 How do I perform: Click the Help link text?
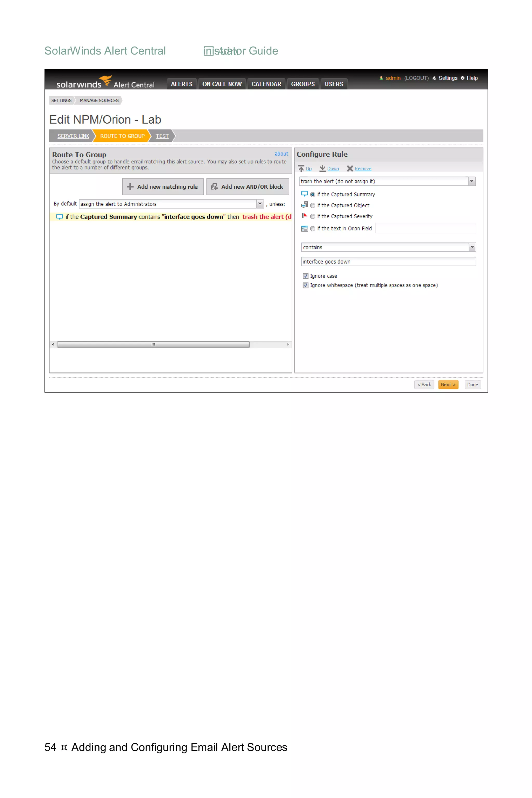(472, 78)
